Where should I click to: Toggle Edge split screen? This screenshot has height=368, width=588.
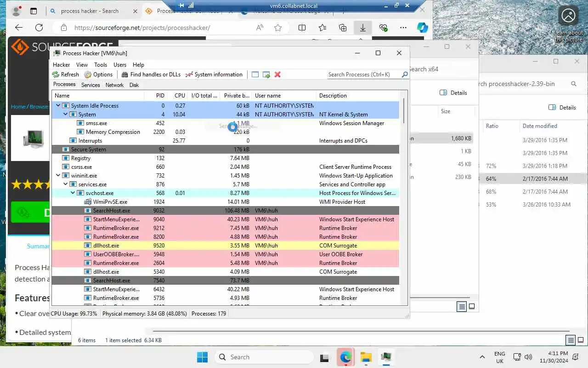tap(302, 28)
